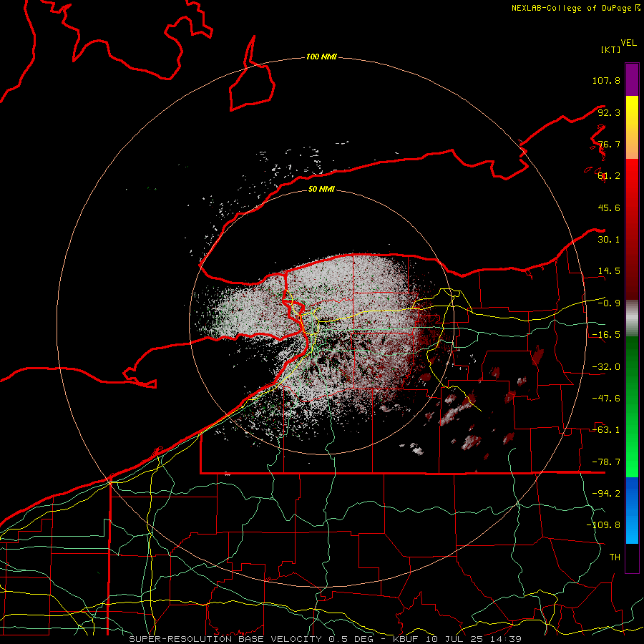This screenshot has width=644, height=644.
Task: Pick the gray segment of the color bar
Action: point(632,318)
